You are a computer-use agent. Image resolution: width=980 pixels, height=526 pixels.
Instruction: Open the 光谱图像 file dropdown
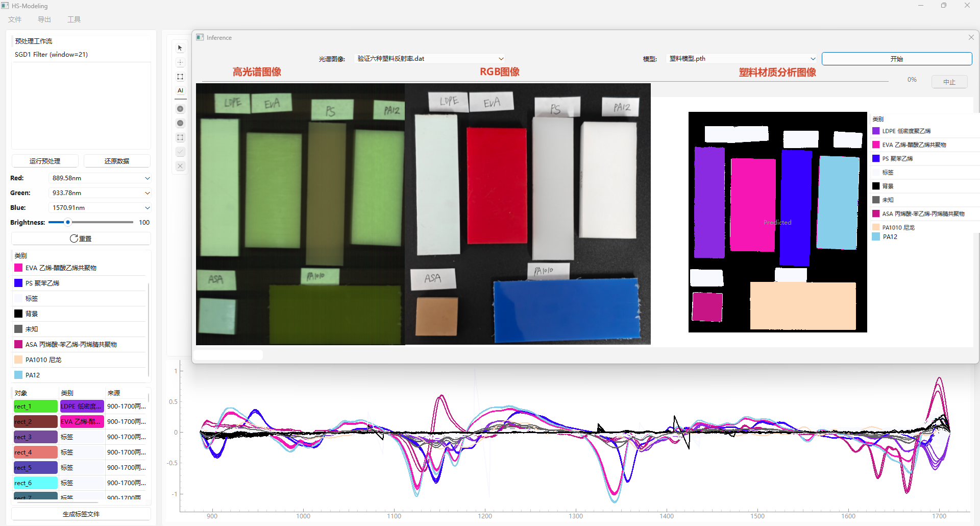(430, 59)
